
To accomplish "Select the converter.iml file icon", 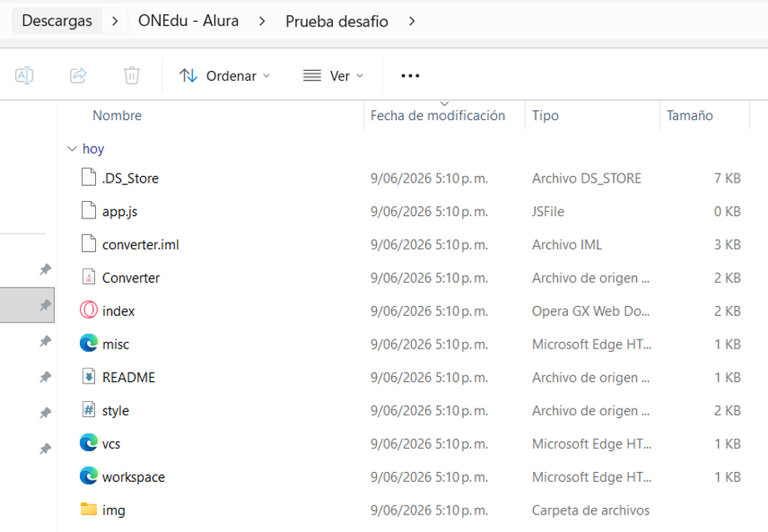I will tap(88, 243).
